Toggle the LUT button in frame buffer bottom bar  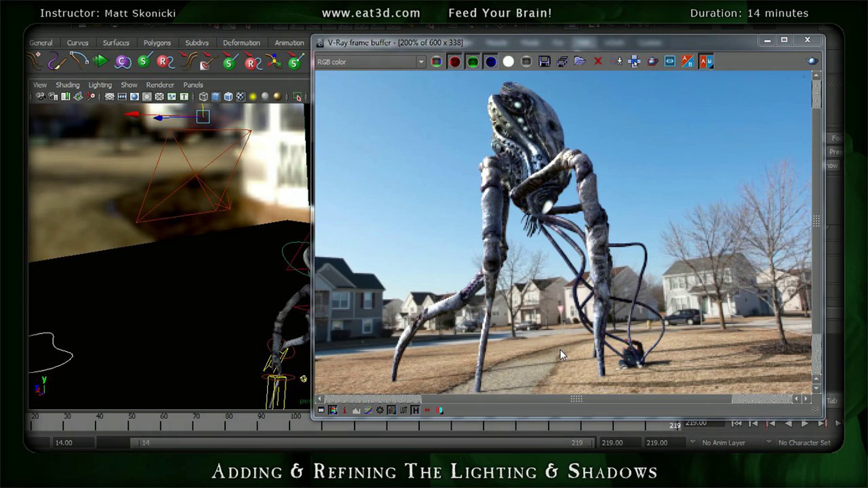click(404, 410)
